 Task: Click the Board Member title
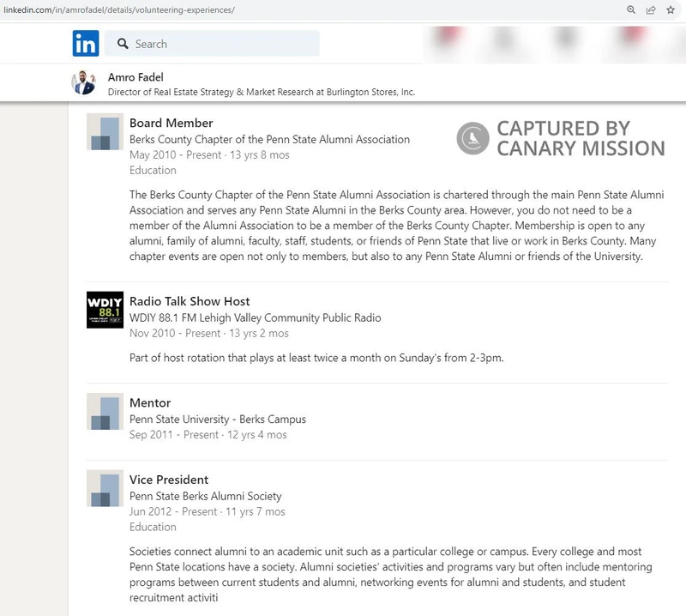[171, 123]
